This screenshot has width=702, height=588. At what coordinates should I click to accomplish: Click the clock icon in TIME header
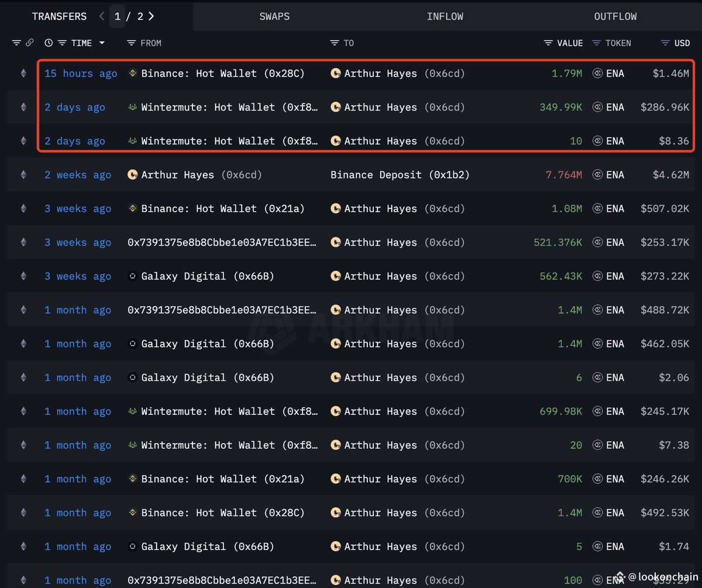49,43
